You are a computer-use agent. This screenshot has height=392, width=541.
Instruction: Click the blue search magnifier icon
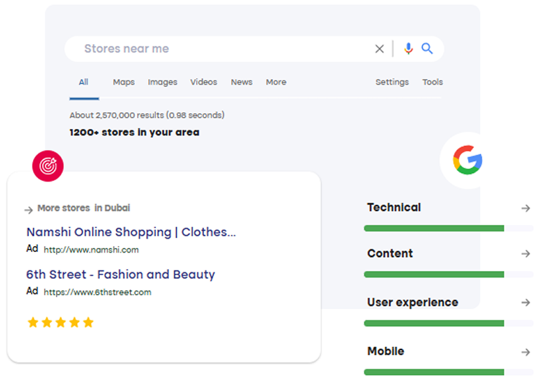[427, 49]
